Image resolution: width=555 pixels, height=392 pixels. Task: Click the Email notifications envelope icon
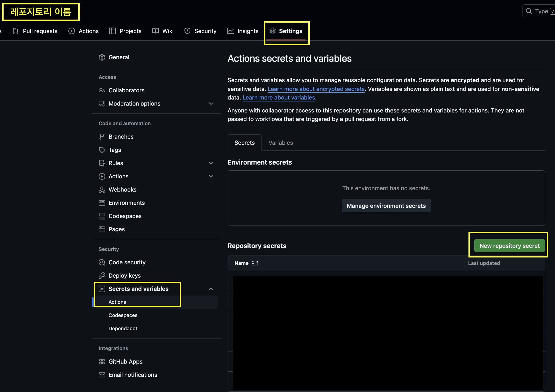[102, 375]
